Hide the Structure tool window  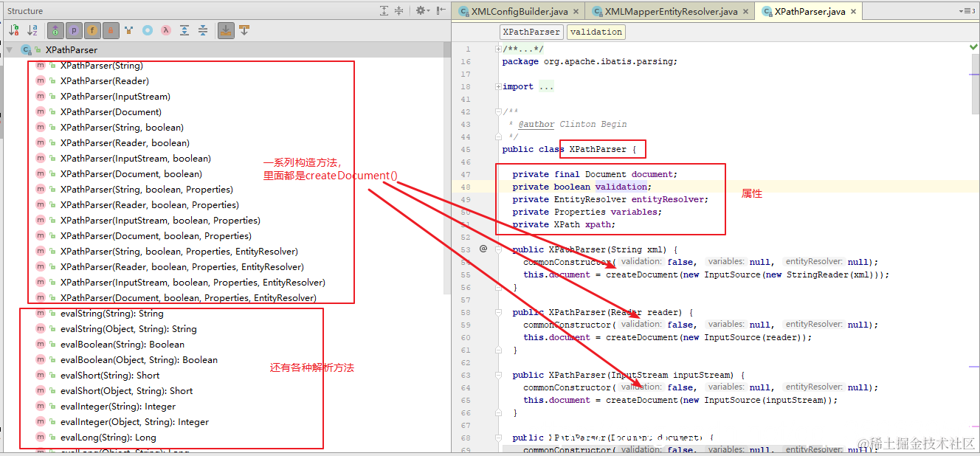click(441, 10)
